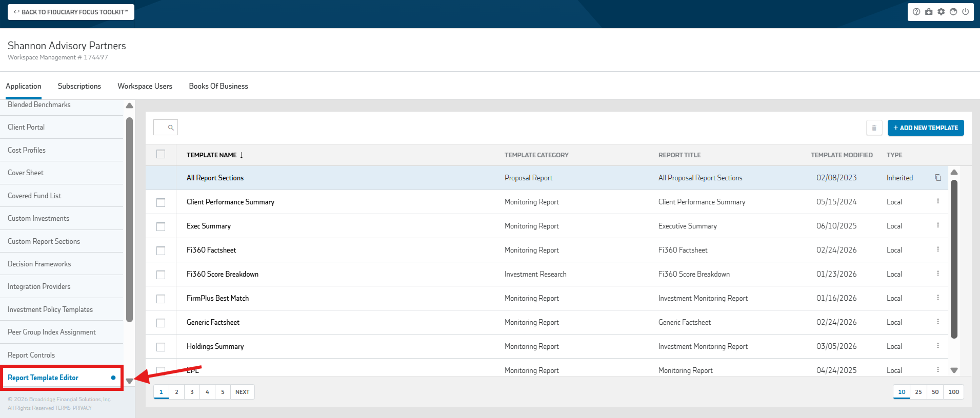Viewport: 980px width, 418px height.
Task: Click the sidebar vertical scrollbar thumb
Action: click(129, 219)
